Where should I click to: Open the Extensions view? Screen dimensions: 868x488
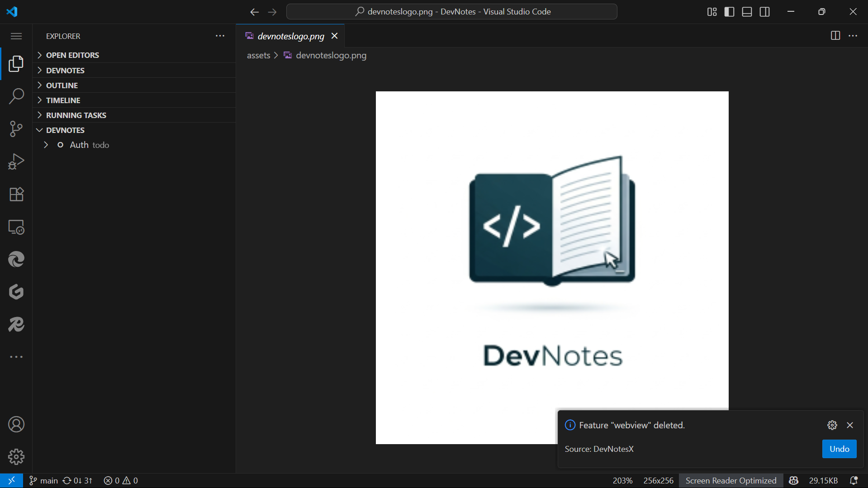point(16,194)
